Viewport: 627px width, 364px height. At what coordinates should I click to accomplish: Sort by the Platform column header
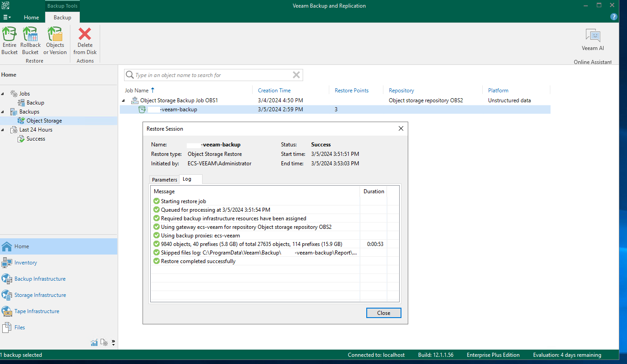tap(498, 91)
